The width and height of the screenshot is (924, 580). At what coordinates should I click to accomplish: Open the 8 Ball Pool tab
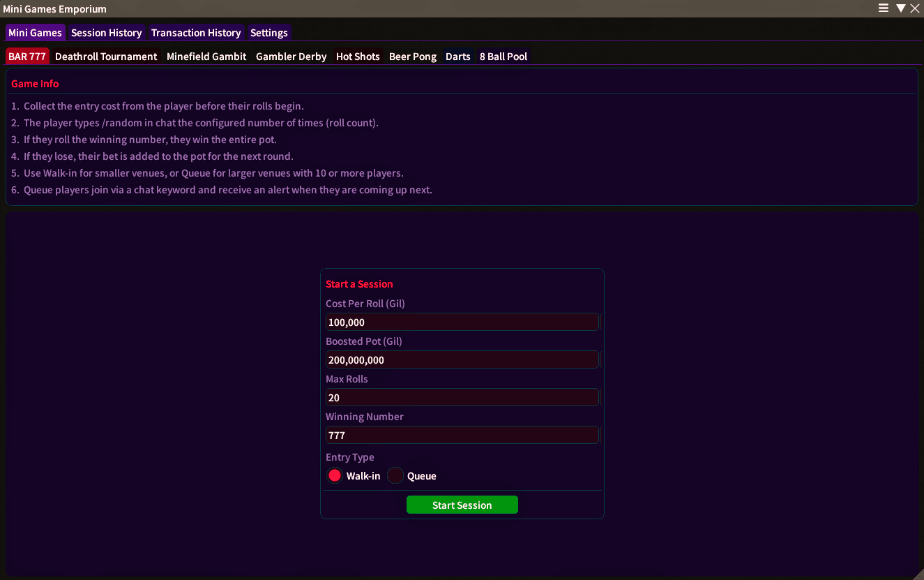503,57
